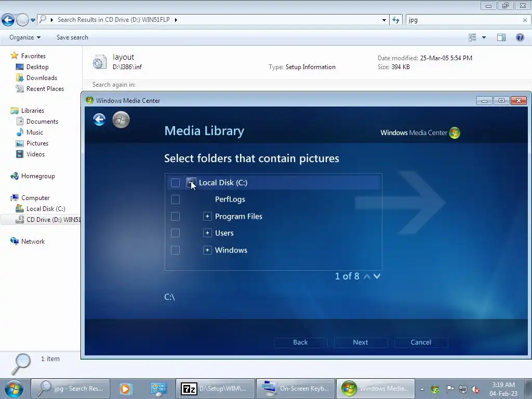Image resolution: width=532 pixels, height=399 pixels.
Task: Launch Windows Media Player from taskbar
Action: [126, 389]
